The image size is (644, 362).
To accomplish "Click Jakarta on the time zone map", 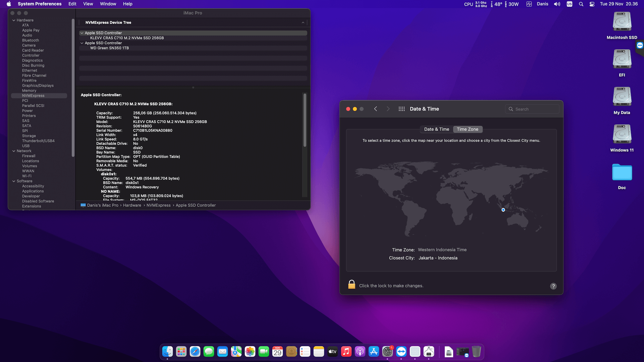I will point(503,210).
